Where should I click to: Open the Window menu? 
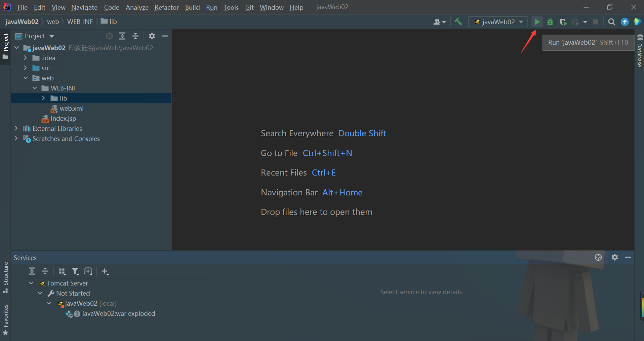click(272, 7)
